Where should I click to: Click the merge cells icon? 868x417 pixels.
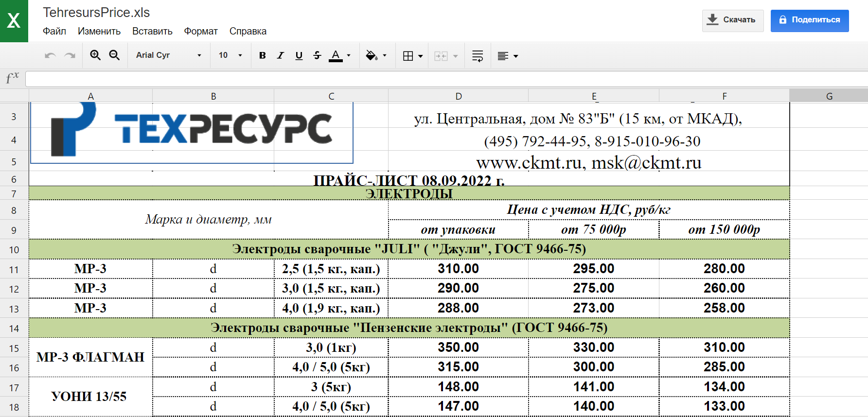[441, 56]
